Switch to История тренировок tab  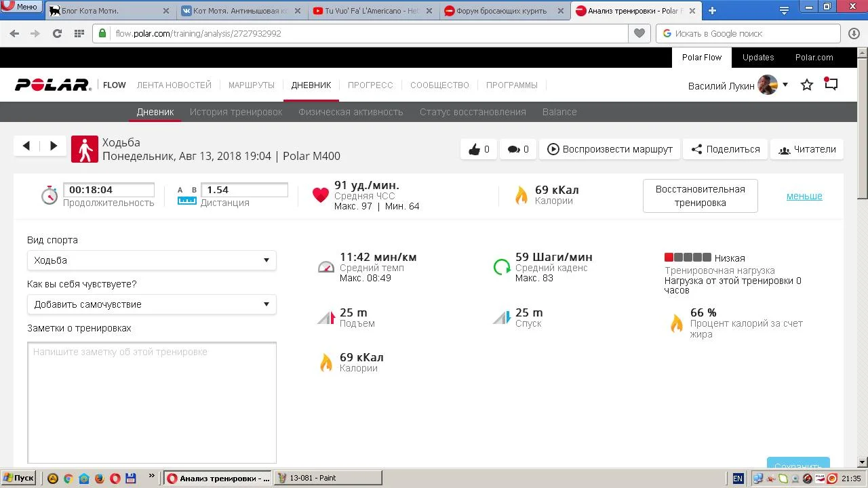236,112
